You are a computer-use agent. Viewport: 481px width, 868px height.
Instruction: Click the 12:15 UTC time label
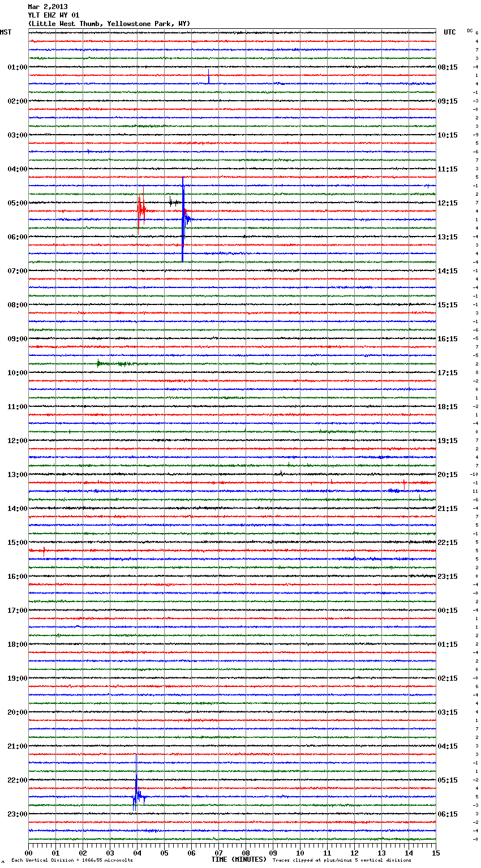(x=448, y=203)
